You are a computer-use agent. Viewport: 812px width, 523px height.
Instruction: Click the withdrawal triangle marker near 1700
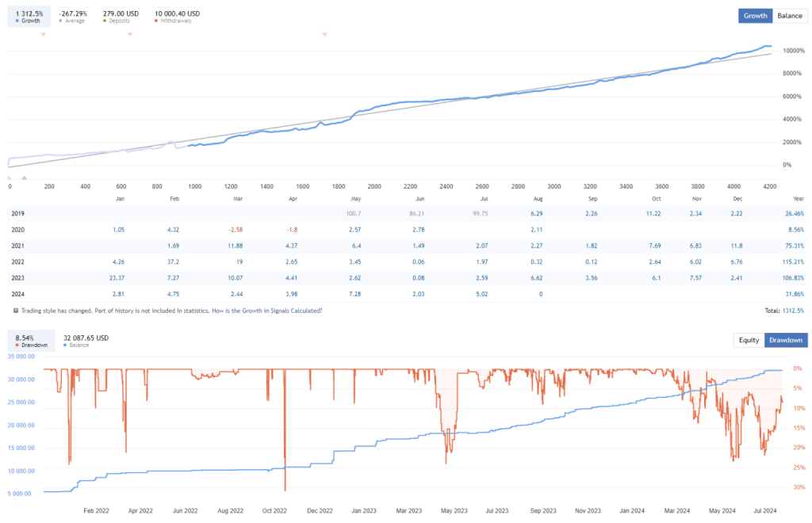tap(324, 34)
